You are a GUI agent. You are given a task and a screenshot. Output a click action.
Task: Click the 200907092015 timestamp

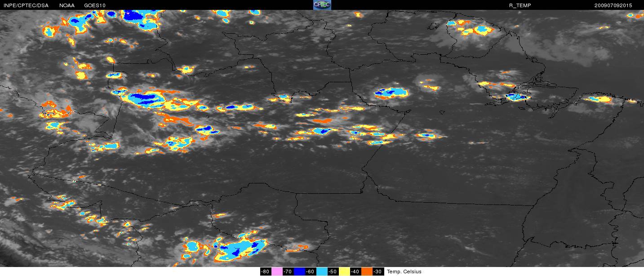point(613,5)
